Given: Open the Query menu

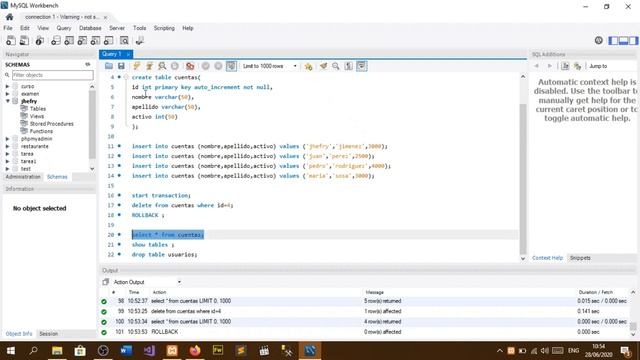Looking at the screenshot, I should pos(64,28).
